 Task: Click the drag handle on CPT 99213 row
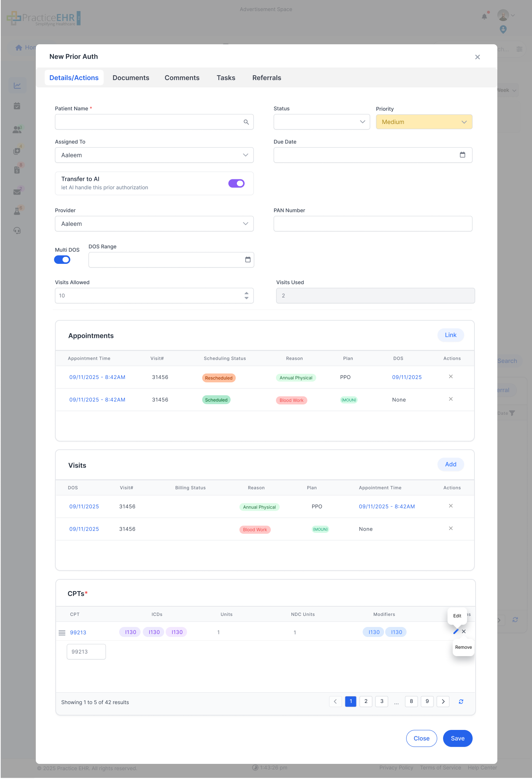(x=62, y=633)
